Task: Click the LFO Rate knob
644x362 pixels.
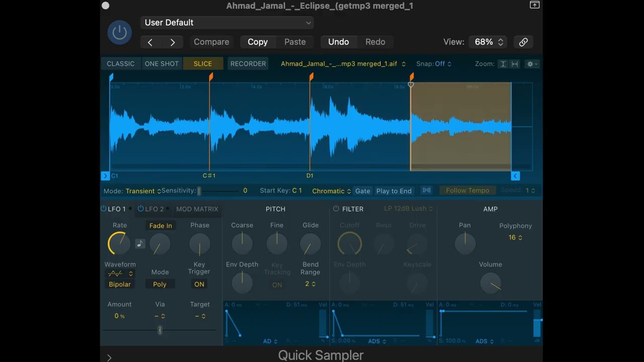Action: pos(119,244)
